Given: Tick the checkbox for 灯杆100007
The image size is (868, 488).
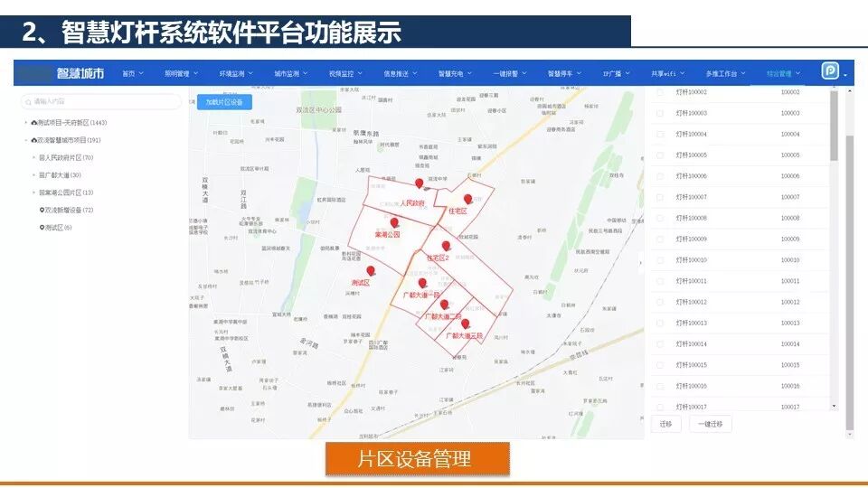Looking at the screenshot, I should (659, 197).
